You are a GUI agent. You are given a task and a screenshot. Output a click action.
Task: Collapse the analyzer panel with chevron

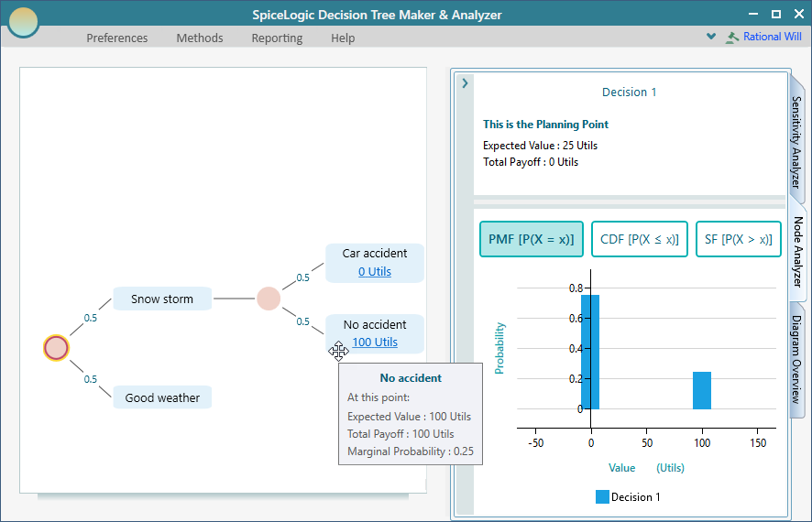465,83
